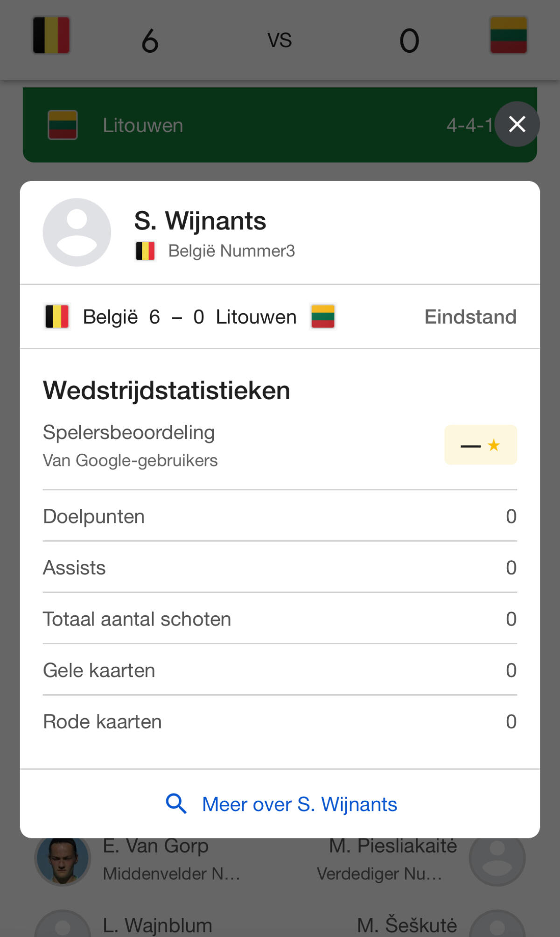Tap the Belgium flag in the final score row
560x937 pixels.
pyautogui.click(x=57, y=317)
